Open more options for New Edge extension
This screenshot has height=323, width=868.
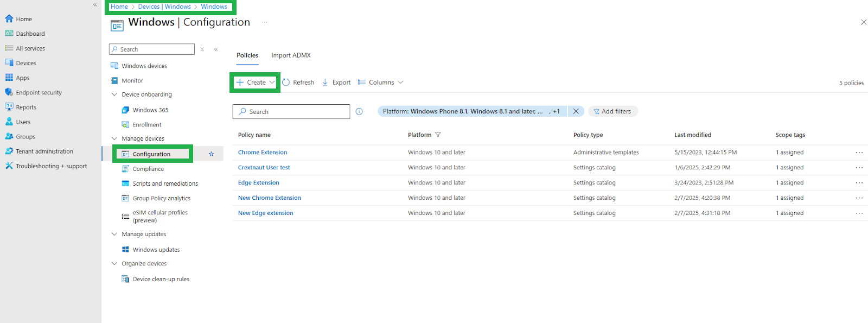859,213
